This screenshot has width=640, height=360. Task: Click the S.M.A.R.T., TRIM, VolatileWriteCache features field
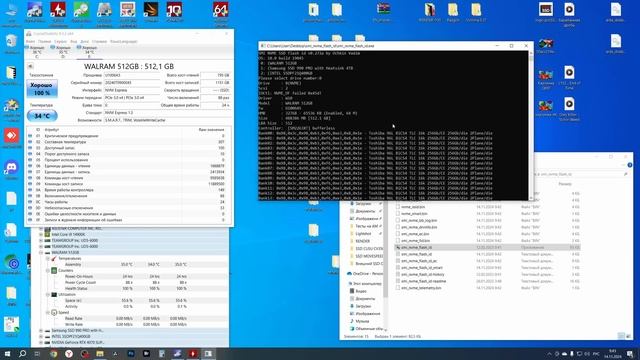(167, 120)
